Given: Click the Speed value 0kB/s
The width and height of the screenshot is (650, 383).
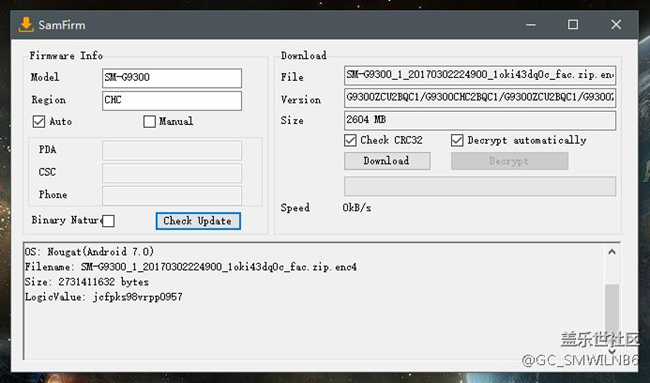Looking at the screenshot, I should point(357,208).
